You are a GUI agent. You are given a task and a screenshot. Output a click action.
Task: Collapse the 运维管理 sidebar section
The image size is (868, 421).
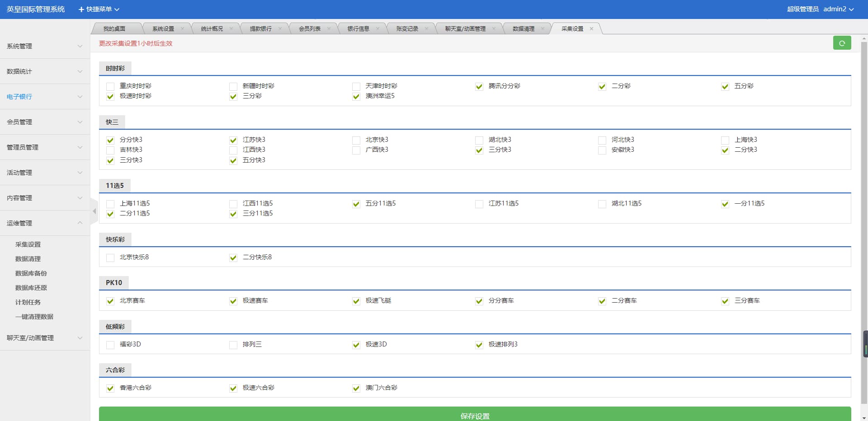point(44,223)
